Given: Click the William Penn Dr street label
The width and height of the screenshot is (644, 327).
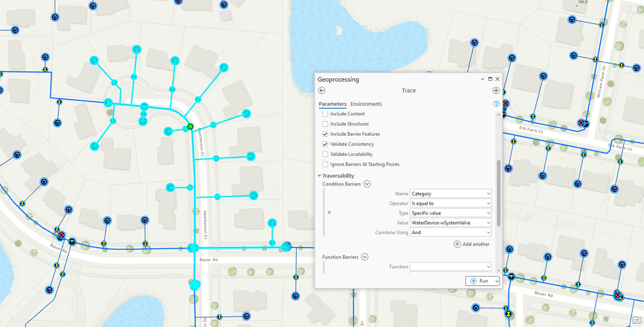Looking at the screenshot, I should (600, 83).
